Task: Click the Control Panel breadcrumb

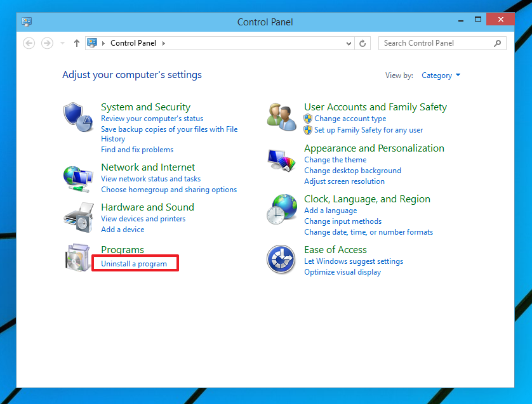Action: (133, 43)
